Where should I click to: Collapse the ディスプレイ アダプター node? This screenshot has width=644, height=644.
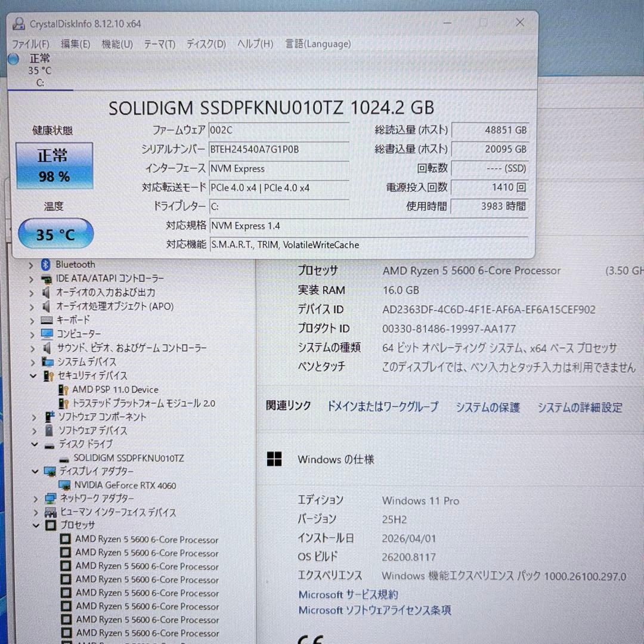[x=35, y=472]
